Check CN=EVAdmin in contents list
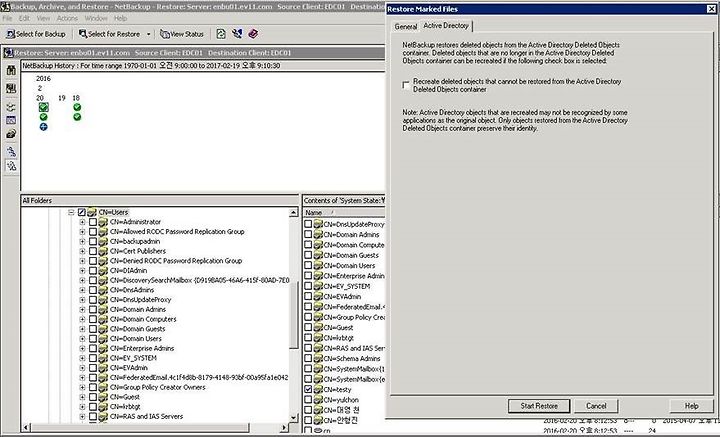 308,297
